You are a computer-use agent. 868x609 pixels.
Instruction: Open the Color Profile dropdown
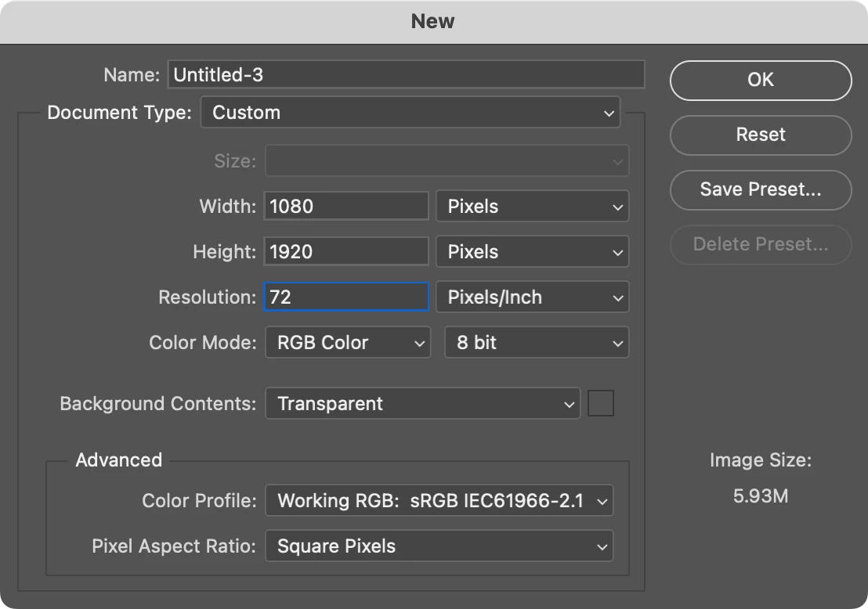[439, 501]
